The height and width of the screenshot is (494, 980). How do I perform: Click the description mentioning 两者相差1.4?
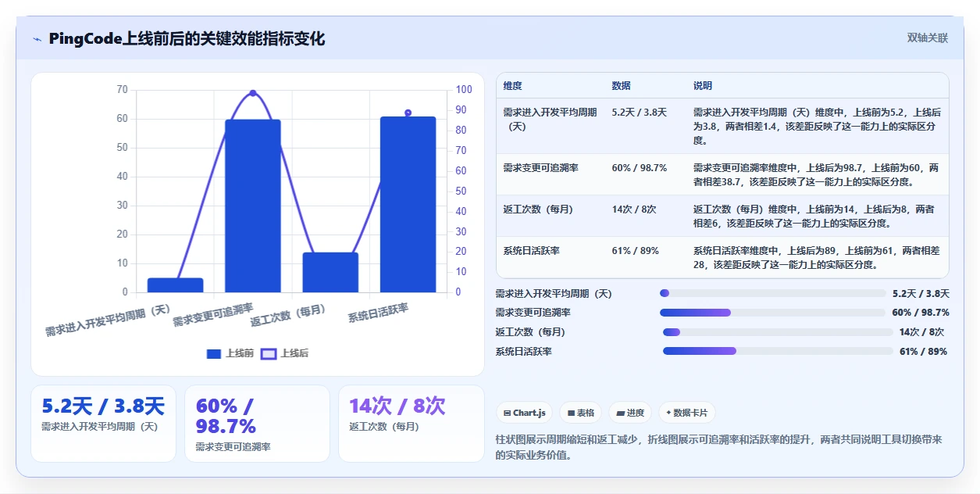pos(817,127)
